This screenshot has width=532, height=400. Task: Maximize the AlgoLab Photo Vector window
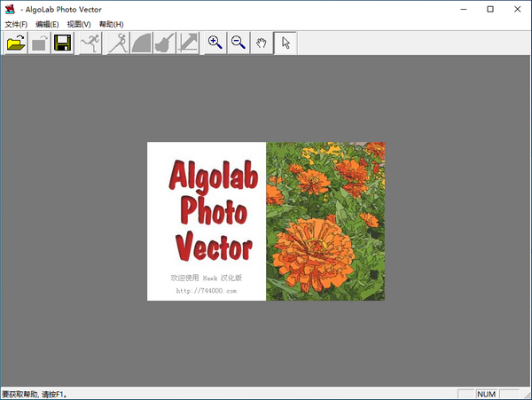coord(490,9)
